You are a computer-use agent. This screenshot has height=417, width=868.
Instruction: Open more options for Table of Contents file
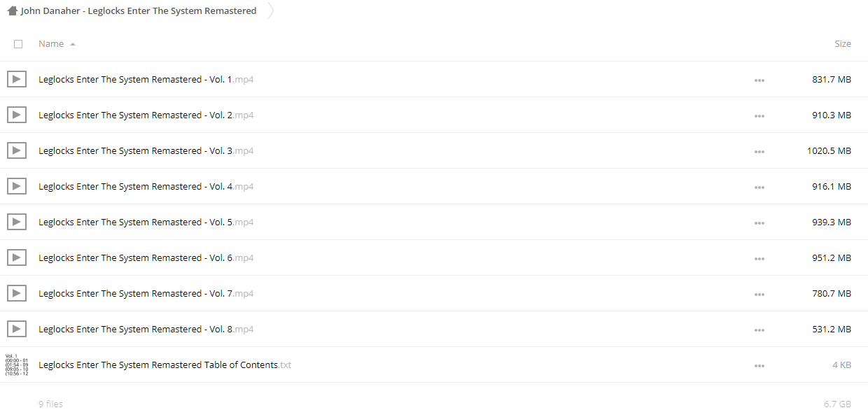tap(759, 365)
